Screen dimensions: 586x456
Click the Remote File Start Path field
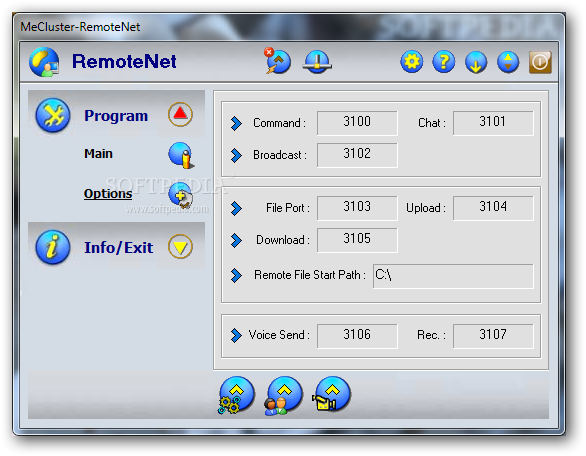tap(453, 276)
